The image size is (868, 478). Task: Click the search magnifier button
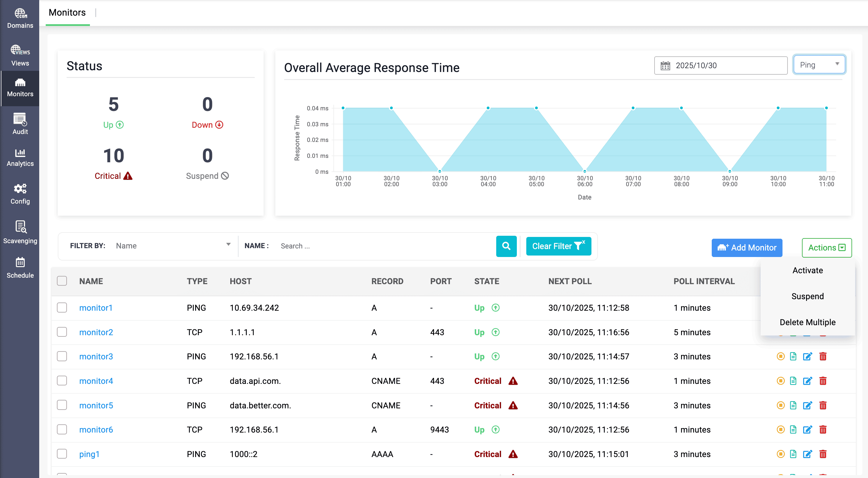click(506, 246)
